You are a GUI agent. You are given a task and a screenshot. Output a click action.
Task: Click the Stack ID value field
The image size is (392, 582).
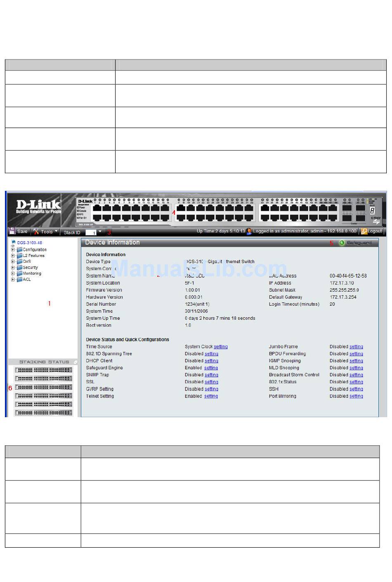click(x=91, y=233)
